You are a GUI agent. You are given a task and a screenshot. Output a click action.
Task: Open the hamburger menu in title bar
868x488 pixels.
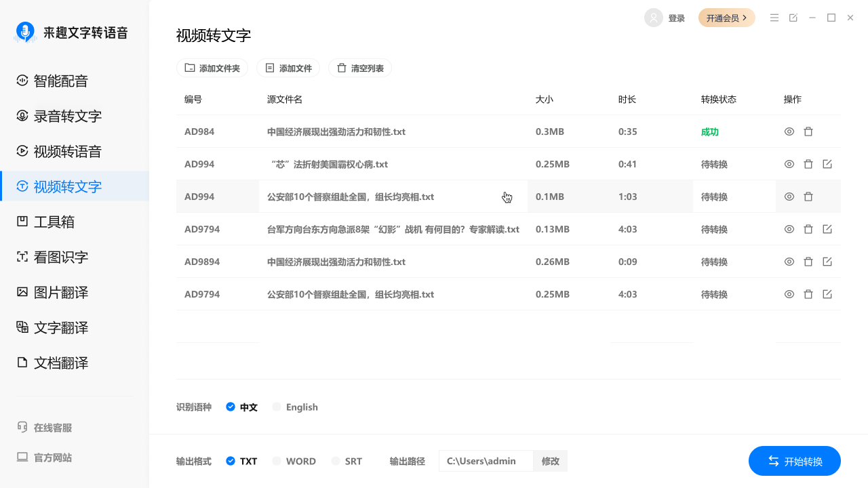click(774, 18)
